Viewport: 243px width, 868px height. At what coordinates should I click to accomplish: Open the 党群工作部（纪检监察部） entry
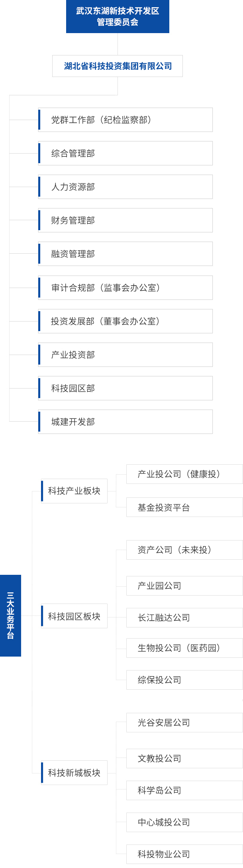[125, 120]
